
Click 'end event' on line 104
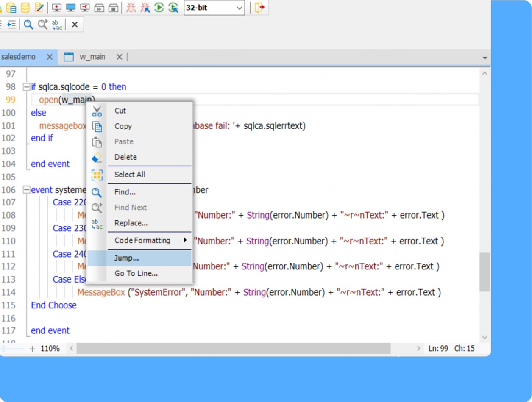pyautogui.click(x=50, y=164)
